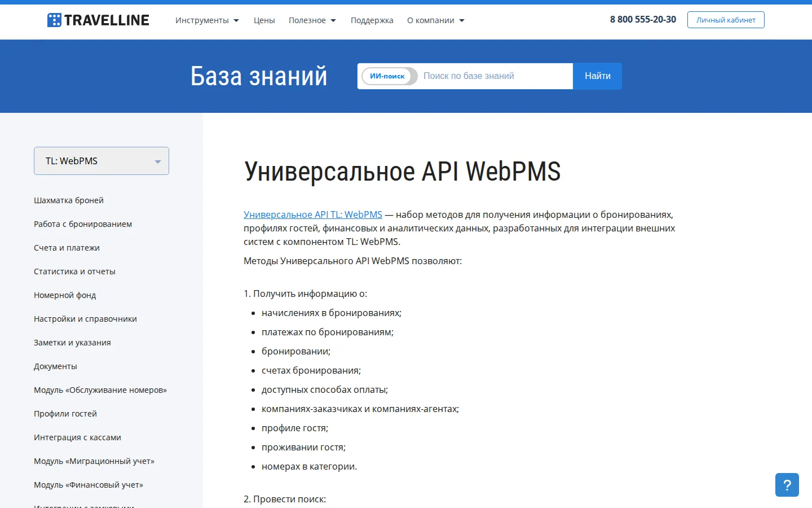This screenshot has height=508, width=812.
Task: Open Интеграция с кассами section
Action: click(x=77, y=437)
